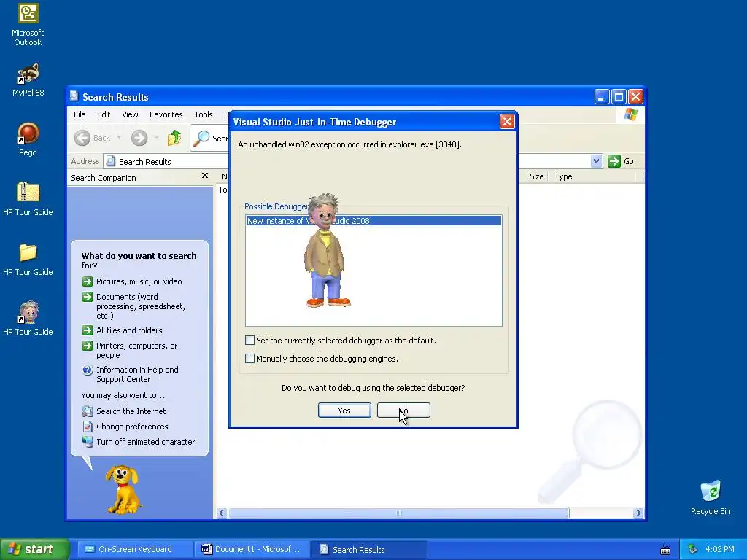Open the Back button history dropdown arrow
The width and height of the screenshot is (747, 560).
[119, 138]
